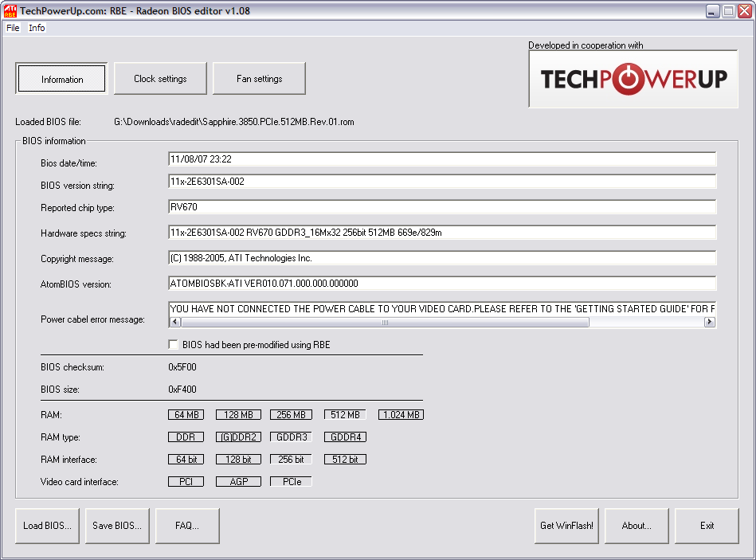Select the 128 MB RAM indicator

pyautogui.click(x=238, y=414)
